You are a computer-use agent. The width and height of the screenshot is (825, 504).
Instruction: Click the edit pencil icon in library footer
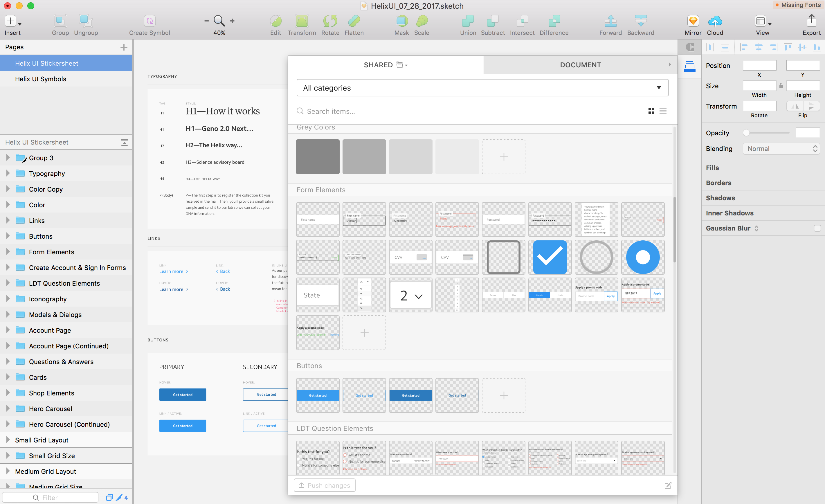(668, 485)
